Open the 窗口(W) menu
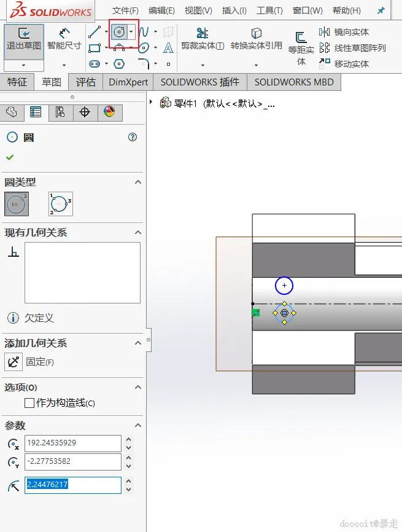This screenshot has width=402, height=532. pos(307,10)
